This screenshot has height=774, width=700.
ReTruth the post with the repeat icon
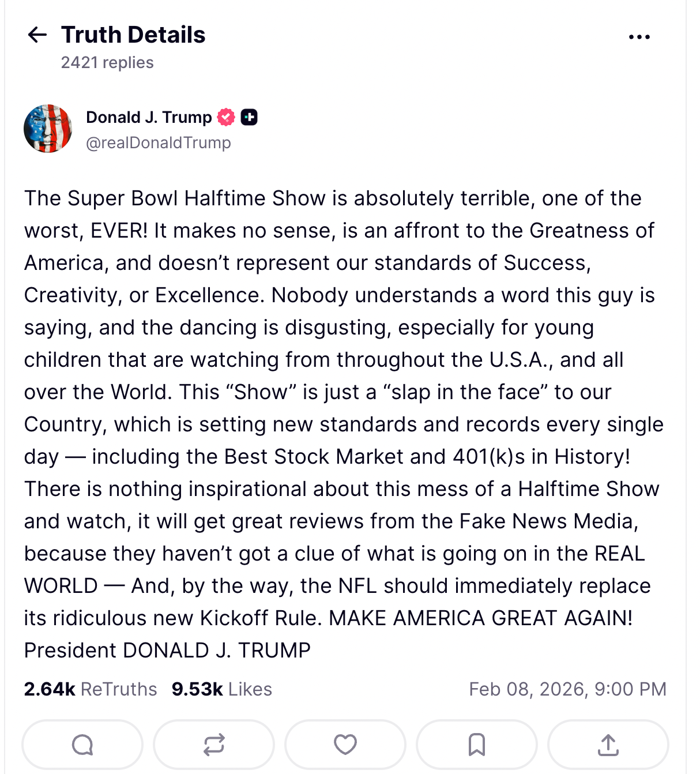click(213, 745)
